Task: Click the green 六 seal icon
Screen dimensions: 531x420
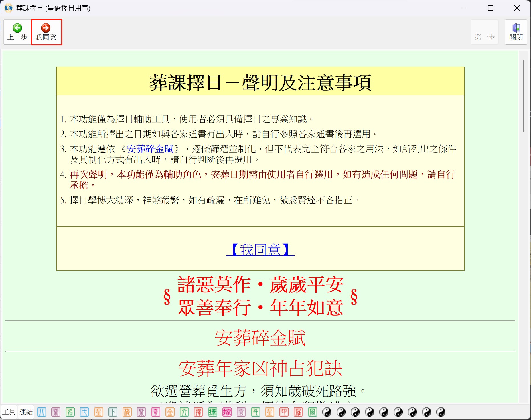Action: (184, 412)
